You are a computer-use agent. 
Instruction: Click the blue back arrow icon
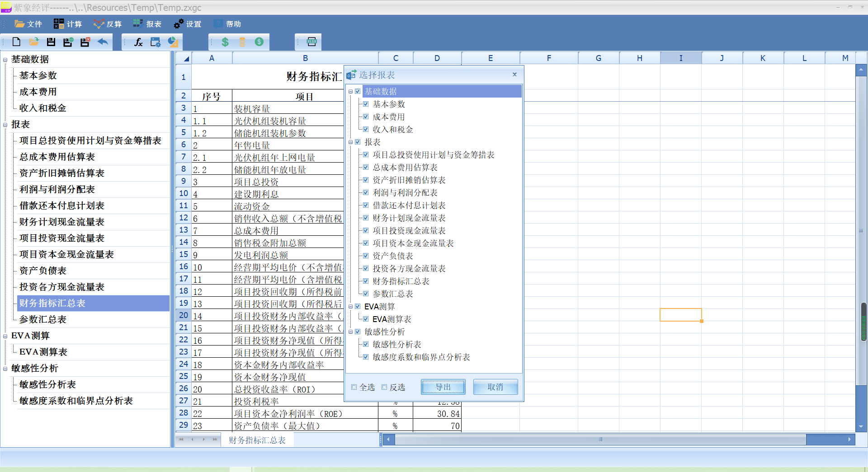[x=103, y=42]
